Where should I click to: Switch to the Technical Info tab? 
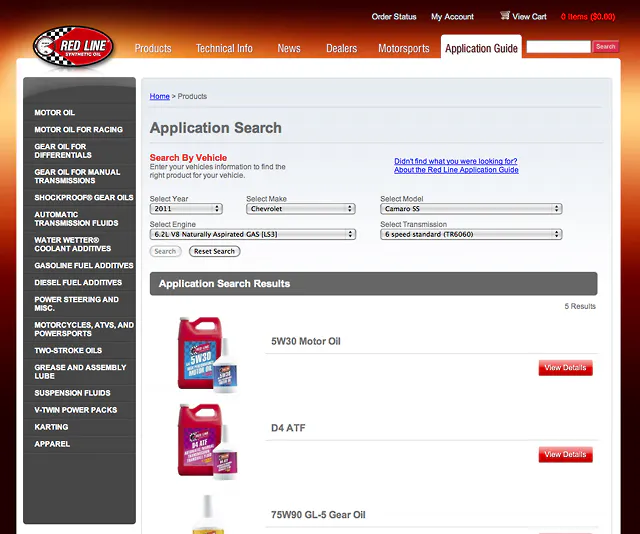pyautogui.click(x=224, y=48)
